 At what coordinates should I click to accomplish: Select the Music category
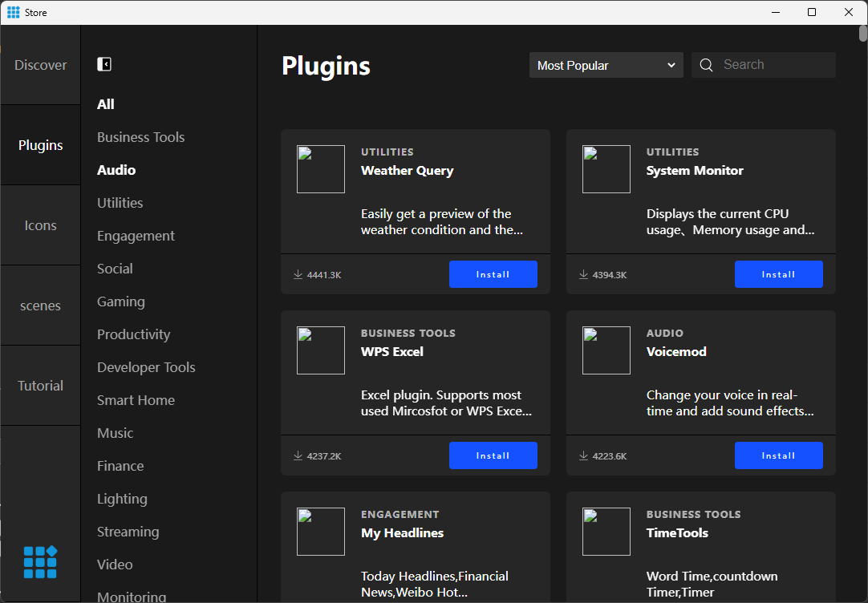(116, 433)
